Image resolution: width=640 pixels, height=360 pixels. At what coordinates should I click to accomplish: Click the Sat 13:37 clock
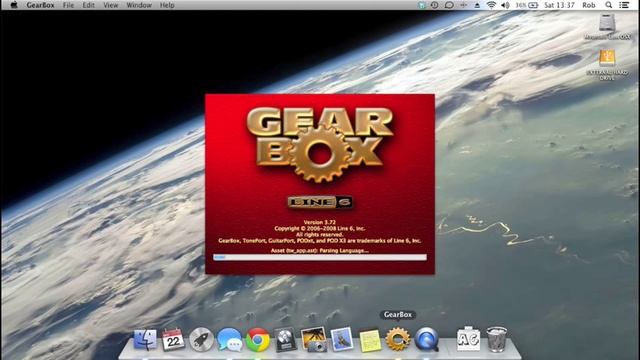pyautogui.click(x=559, y=5)
